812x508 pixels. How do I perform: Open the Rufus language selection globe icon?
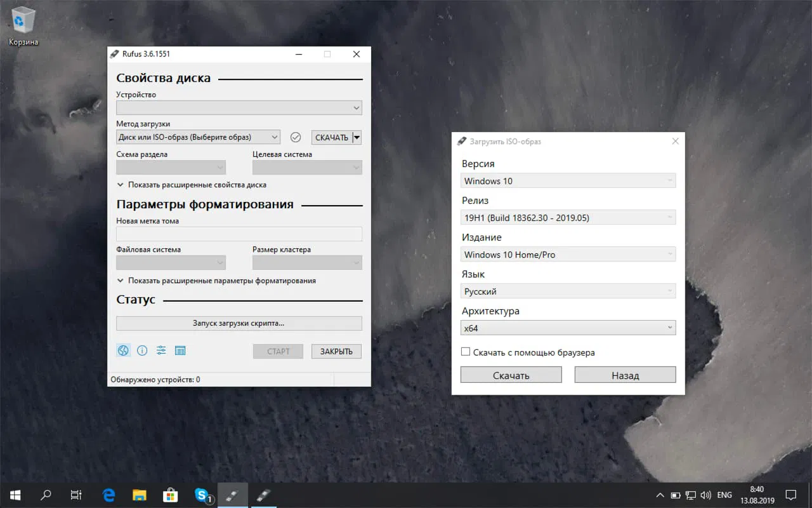point(123,350)
